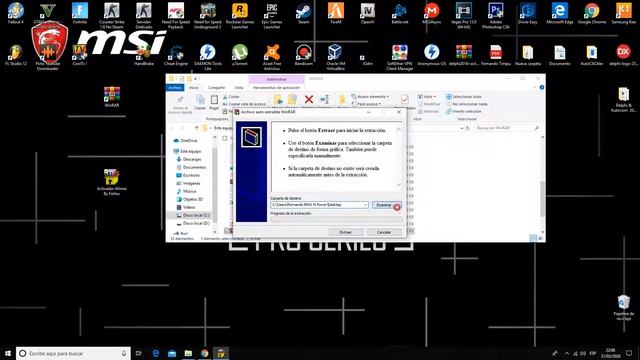This screenshot has height=360, width=640.
Task: Click Copiar ruta de acceso
Action: [244, 104]
